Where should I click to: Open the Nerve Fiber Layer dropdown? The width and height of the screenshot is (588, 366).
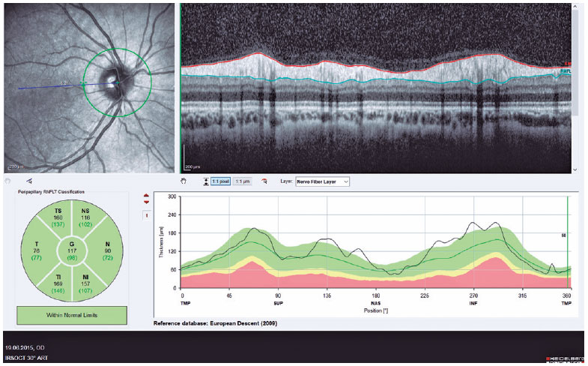point(323,181)
